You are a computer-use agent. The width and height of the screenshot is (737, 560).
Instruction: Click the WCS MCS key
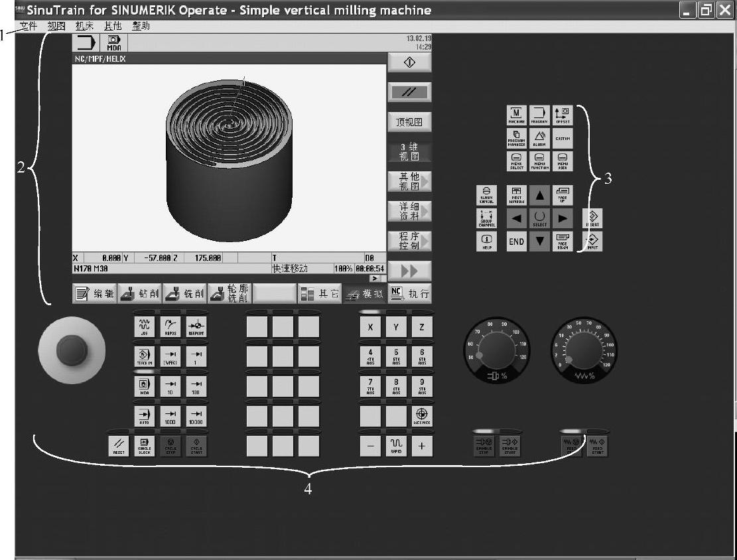pyautogui.click(x=421, y=416)
